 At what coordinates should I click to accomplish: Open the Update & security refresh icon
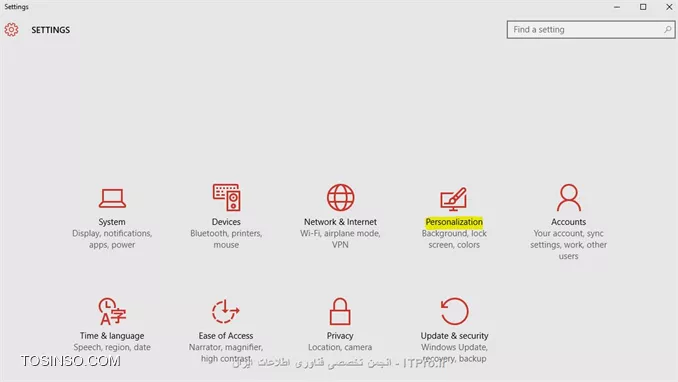(x=454, y=311)
